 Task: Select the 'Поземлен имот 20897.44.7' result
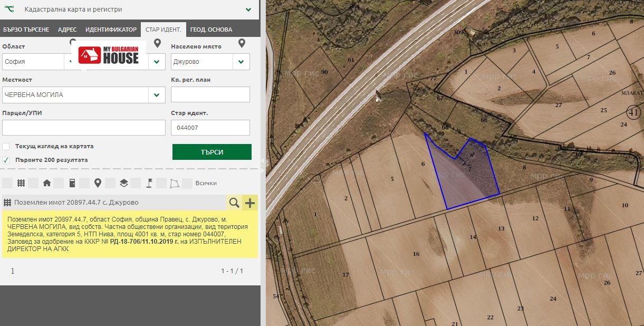[x=113, y=203]
